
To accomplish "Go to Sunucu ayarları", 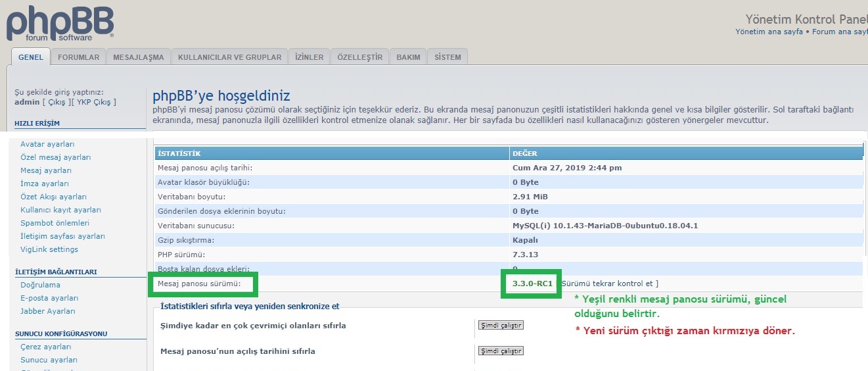I will pyautogui.click(x=49, y=360).
